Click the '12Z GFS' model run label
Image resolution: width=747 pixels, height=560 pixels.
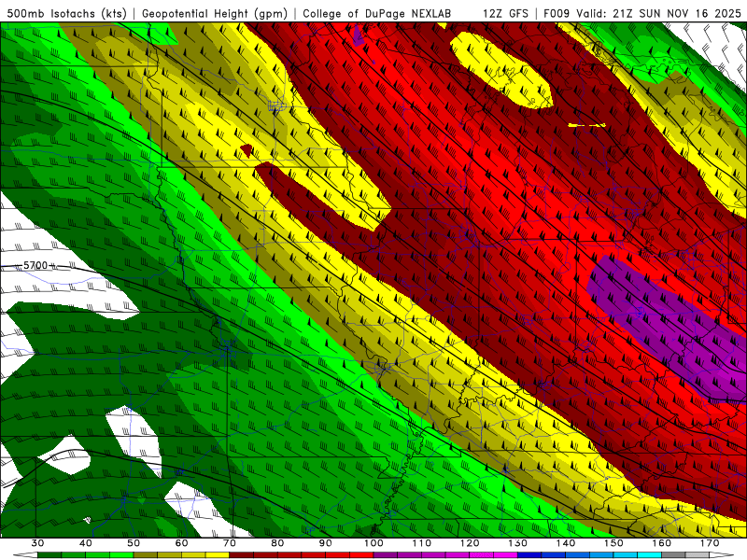coord(505,13)
